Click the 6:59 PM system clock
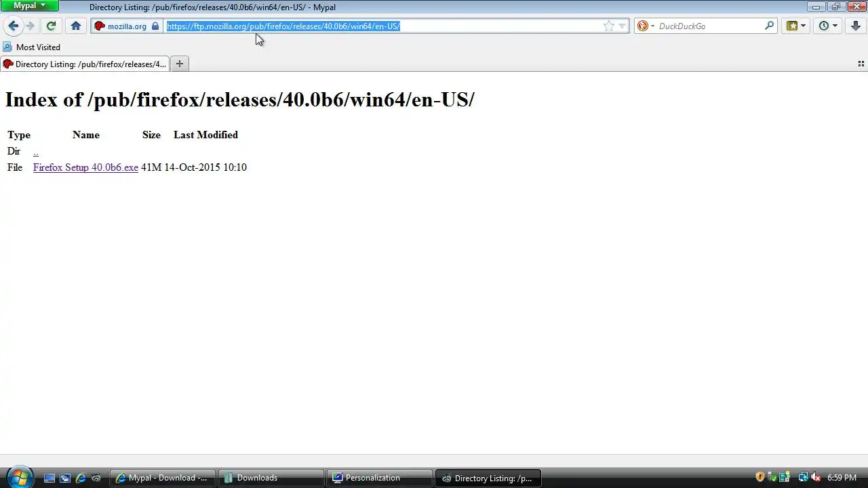868x488 pixels. click(x=842, y=478)
